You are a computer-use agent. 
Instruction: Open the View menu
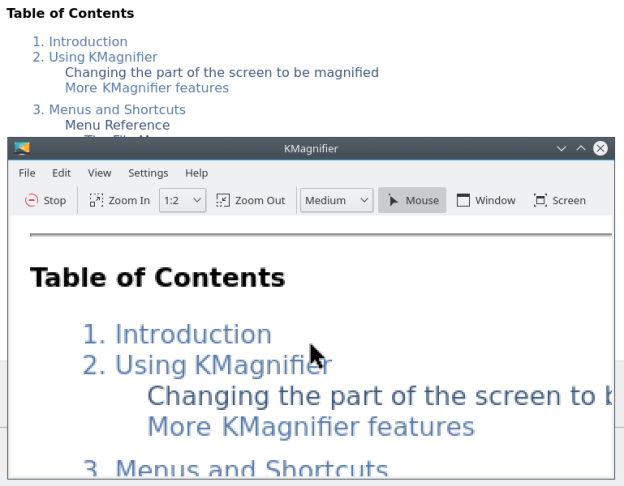pyautogui.click(x=99, y=173)
